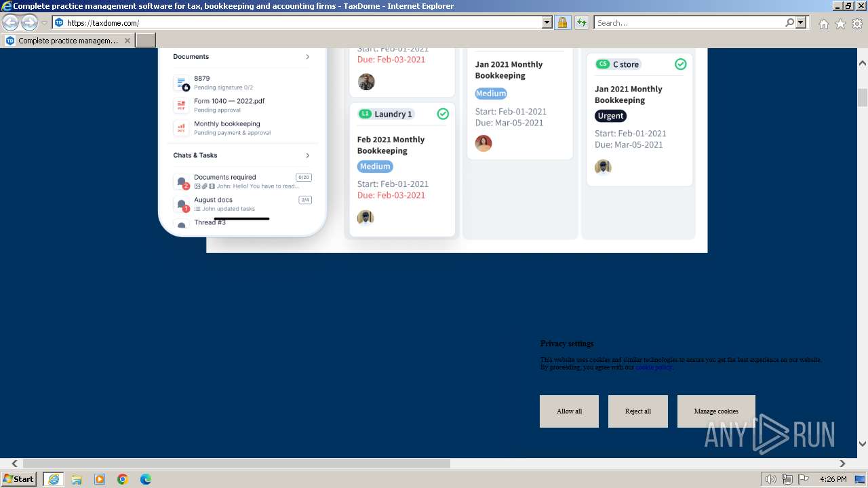Open media player taskbar icon
This screenshot has height=488, width=868.
(x=100, y=479)
